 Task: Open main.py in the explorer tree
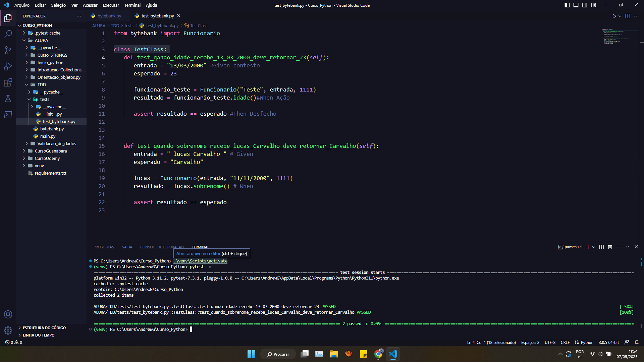[x=48, y=136]
